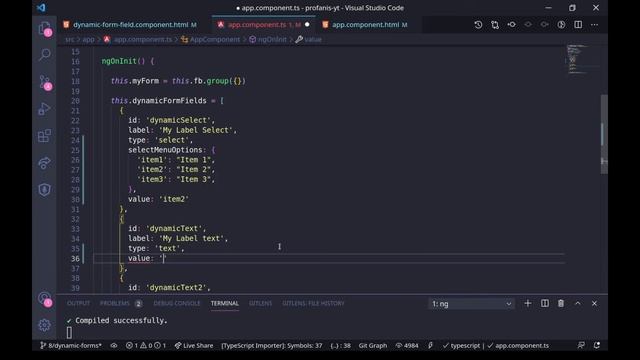
Task: Open changes compare icon in editor toolbar
Action: pos(495,25)
